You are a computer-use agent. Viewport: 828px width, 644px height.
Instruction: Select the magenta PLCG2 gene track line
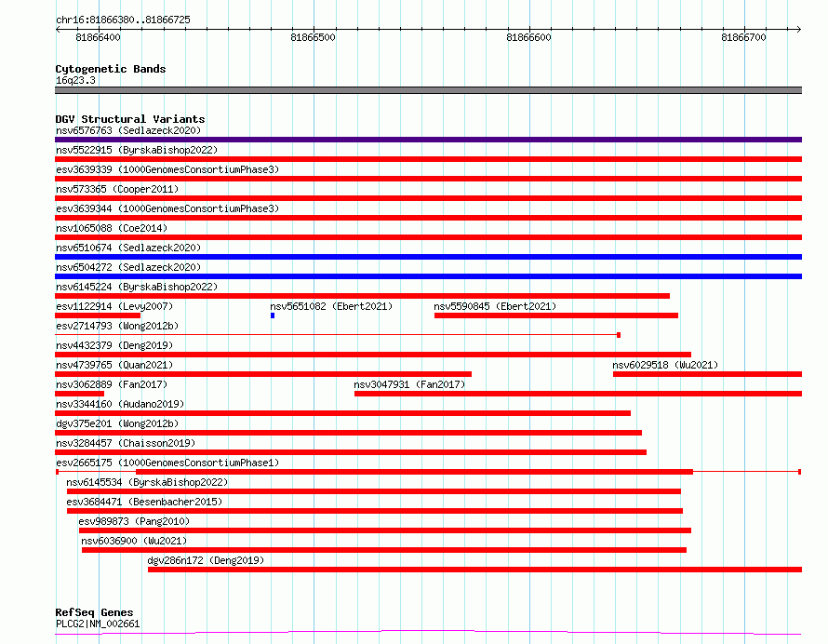click(x=428, y=633)
